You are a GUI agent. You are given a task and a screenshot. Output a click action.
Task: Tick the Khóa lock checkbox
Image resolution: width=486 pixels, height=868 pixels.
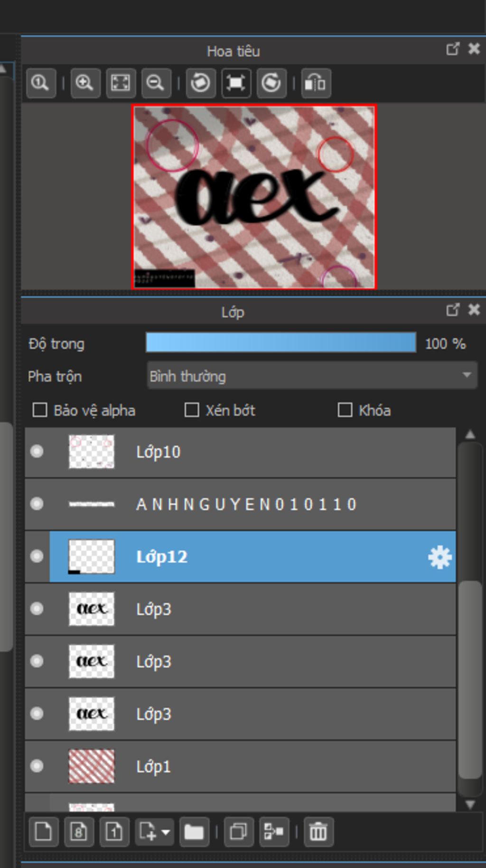tap(345, 410)
